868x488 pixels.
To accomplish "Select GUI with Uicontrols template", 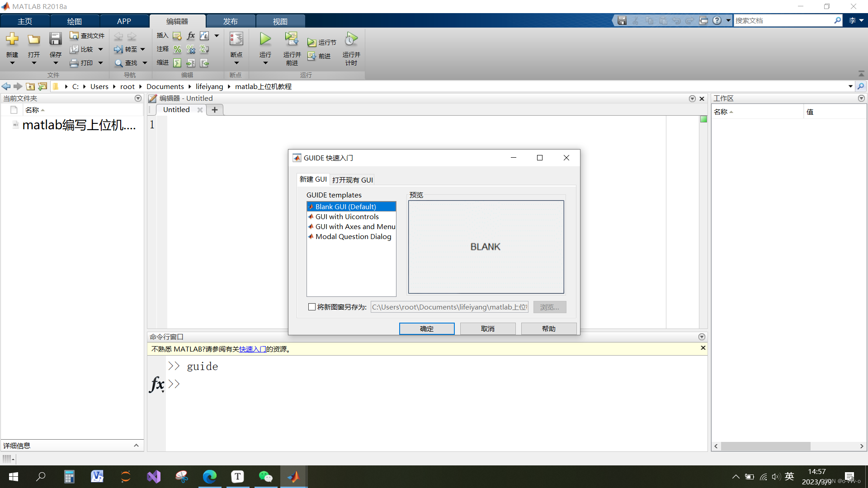I will point(347,217).
